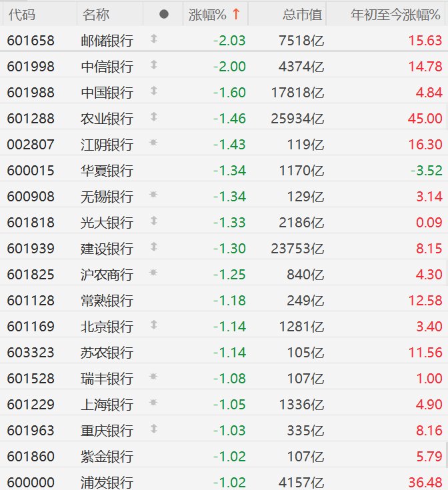Click the marker icon beside 重庆银行
The height and width of the screenshot is (490, 448).
coord(153,429)
